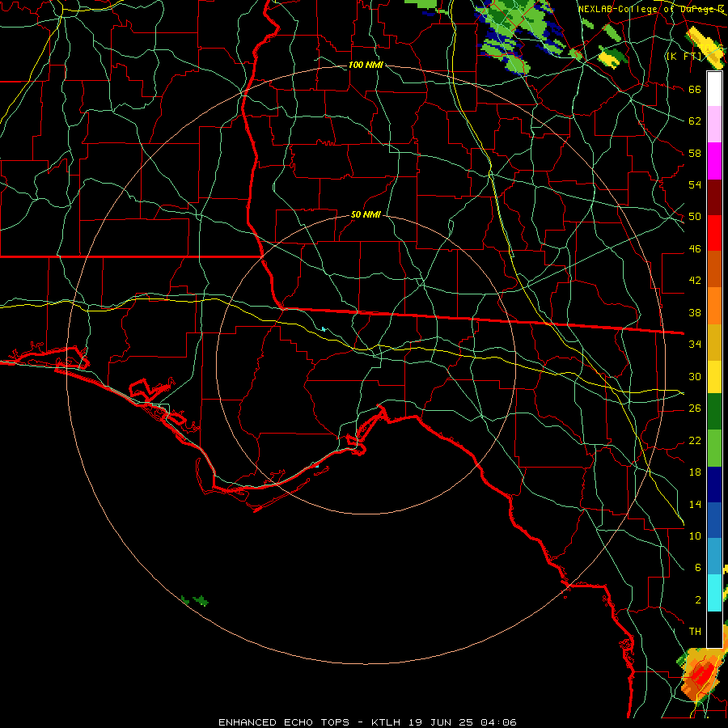Click the legend value 58
This screenshot has height=728, width=728.
[695, 153]
